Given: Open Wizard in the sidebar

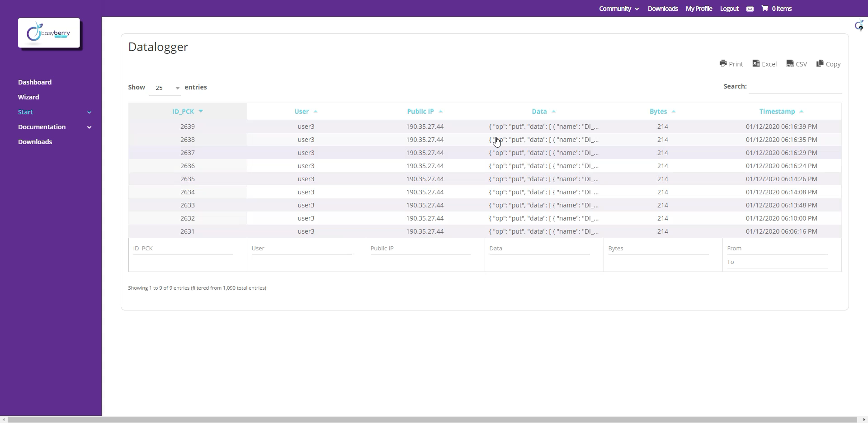Looking at the screenshot, I should tap(28, 97).
